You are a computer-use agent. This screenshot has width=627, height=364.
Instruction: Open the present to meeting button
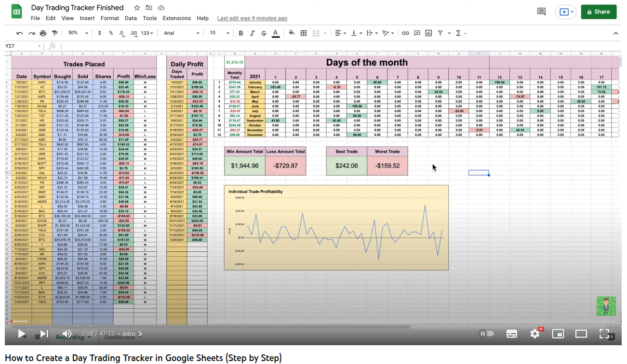565,12
